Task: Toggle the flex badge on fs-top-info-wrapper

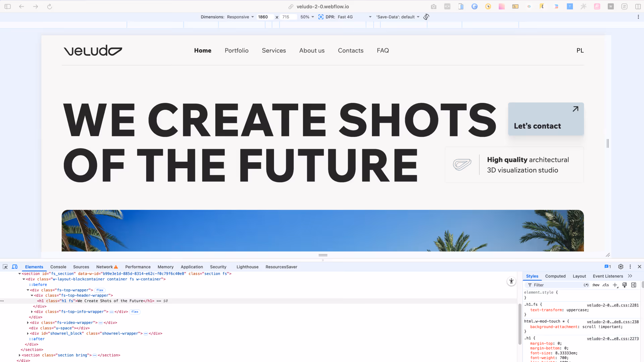Action: tap(135, 312)
